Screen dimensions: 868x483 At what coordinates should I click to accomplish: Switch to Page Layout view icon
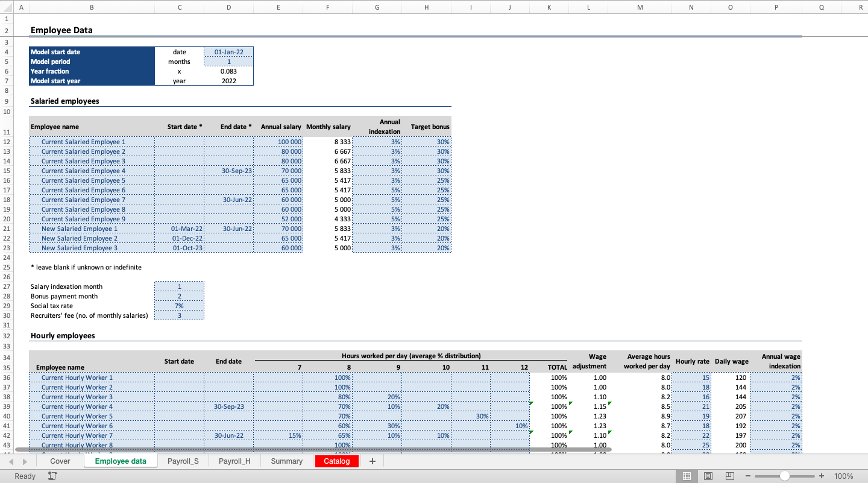point(708,476)
